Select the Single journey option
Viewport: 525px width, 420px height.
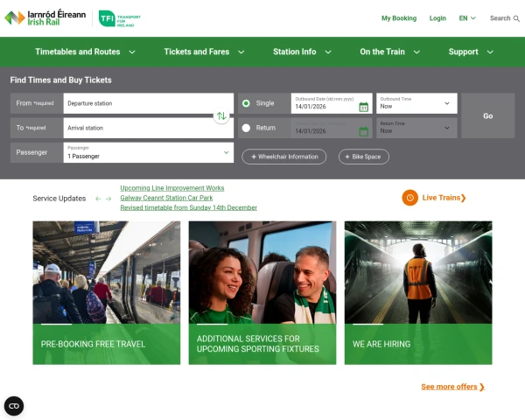tap(246, 103)
